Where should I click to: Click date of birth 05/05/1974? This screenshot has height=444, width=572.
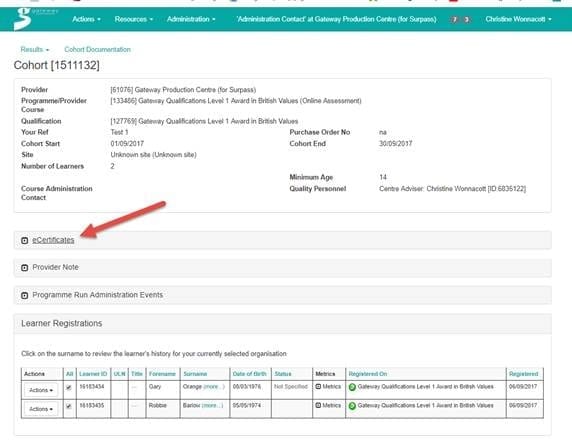pos(247,405)
